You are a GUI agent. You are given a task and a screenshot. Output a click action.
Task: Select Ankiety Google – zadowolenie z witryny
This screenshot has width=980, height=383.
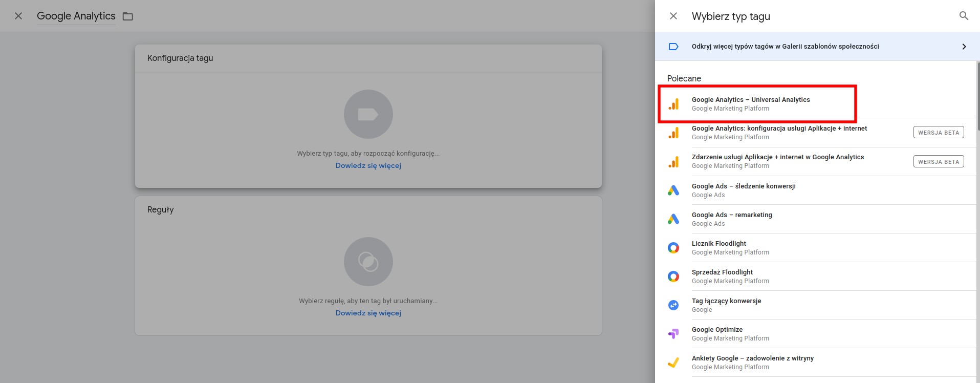click(817, 363)
